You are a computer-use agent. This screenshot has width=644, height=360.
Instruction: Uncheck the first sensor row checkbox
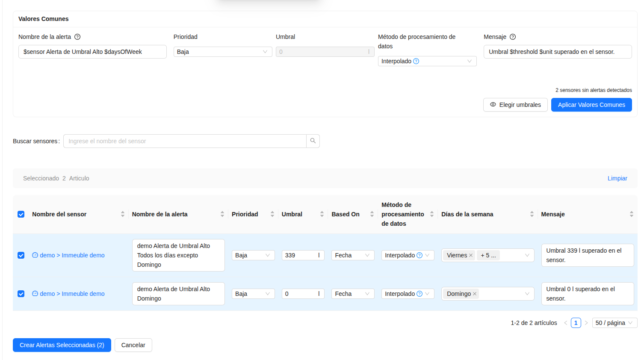(21, 255)
